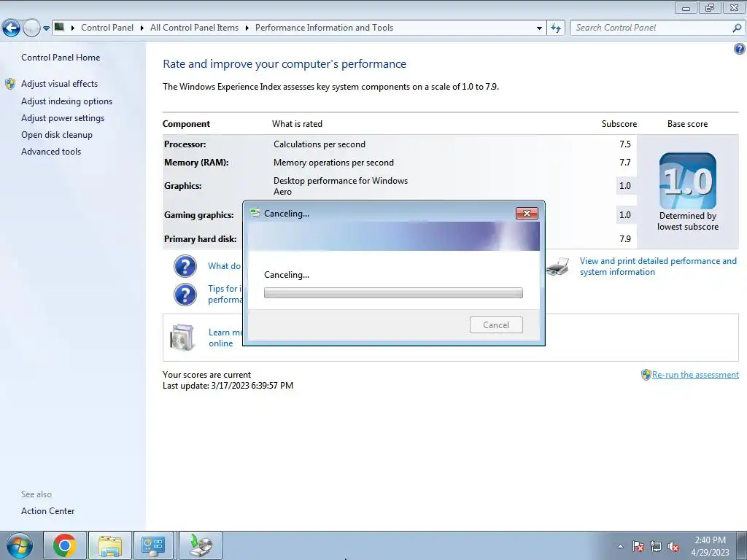Screen dimensions: 747x560
Task: Click the question icon beside Tips for link
Action: coord(185,295)
